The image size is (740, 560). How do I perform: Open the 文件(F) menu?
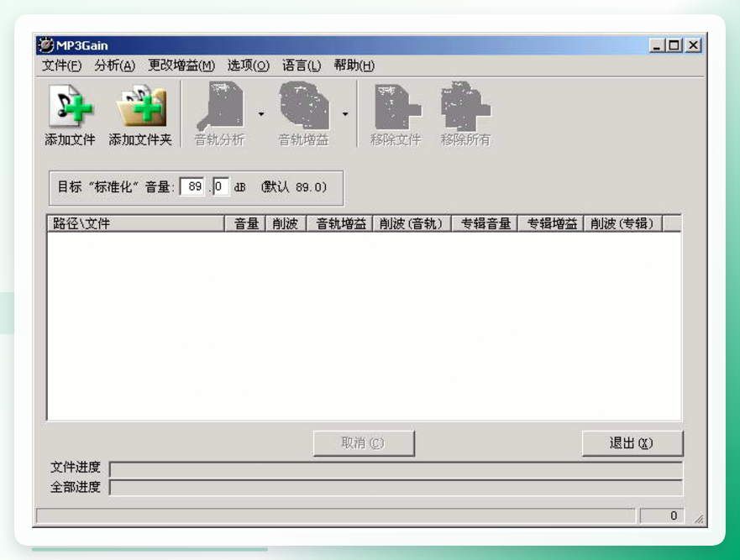pos(61,65)
